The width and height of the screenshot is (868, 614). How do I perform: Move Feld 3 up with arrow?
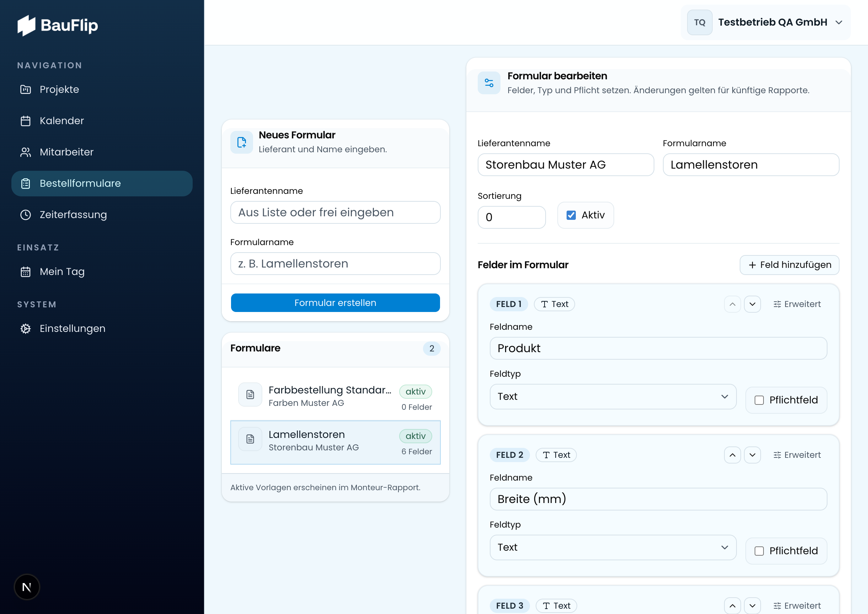point(732,606)
